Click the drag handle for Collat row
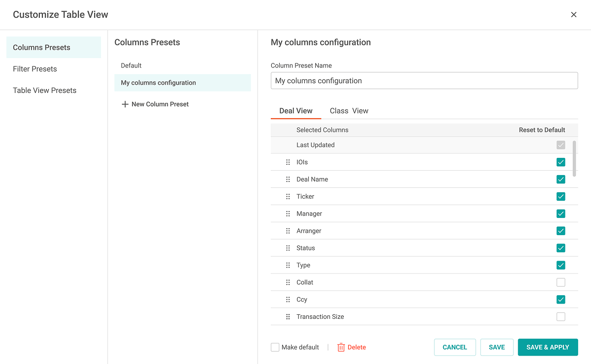This screenshot has height=364, width=591. pyautogui.click(x=288, y=283)
